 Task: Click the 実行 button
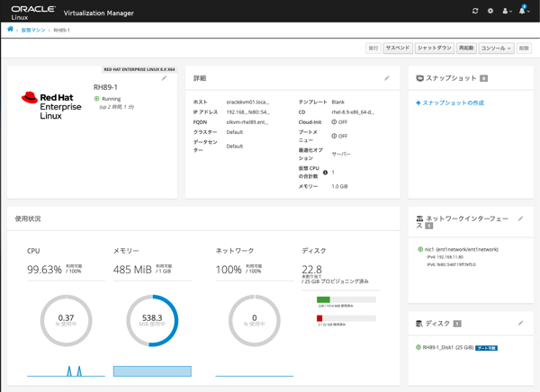(x=373, y=49)
